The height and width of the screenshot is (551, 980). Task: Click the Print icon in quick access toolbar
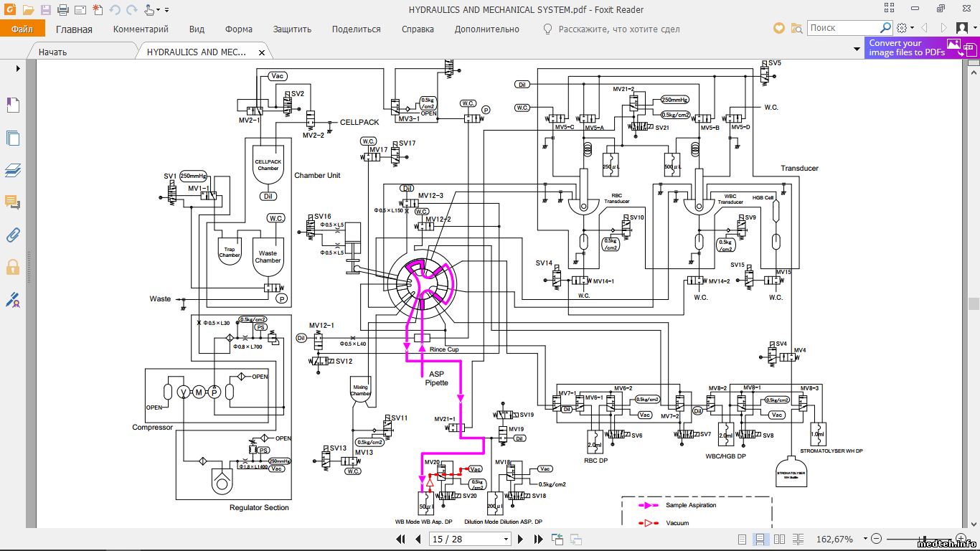click(x=62, y=10)
